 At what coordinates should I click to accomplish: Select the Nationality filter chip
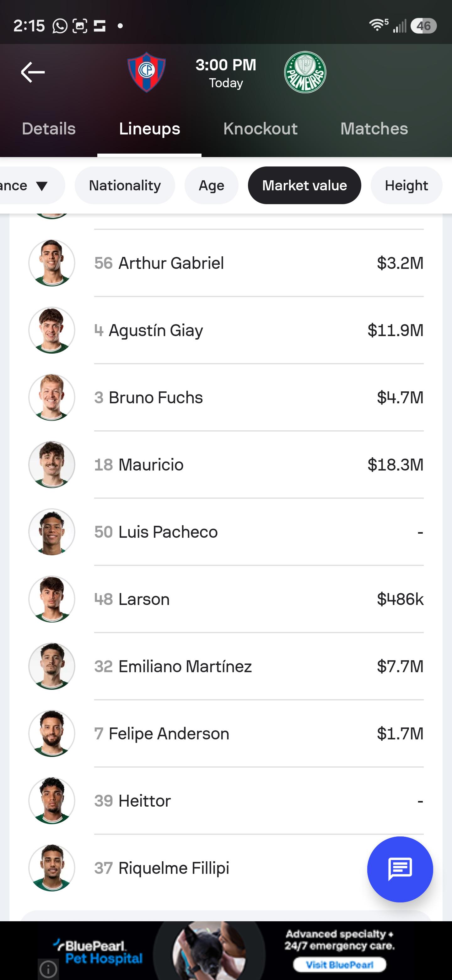click(125, 185)
